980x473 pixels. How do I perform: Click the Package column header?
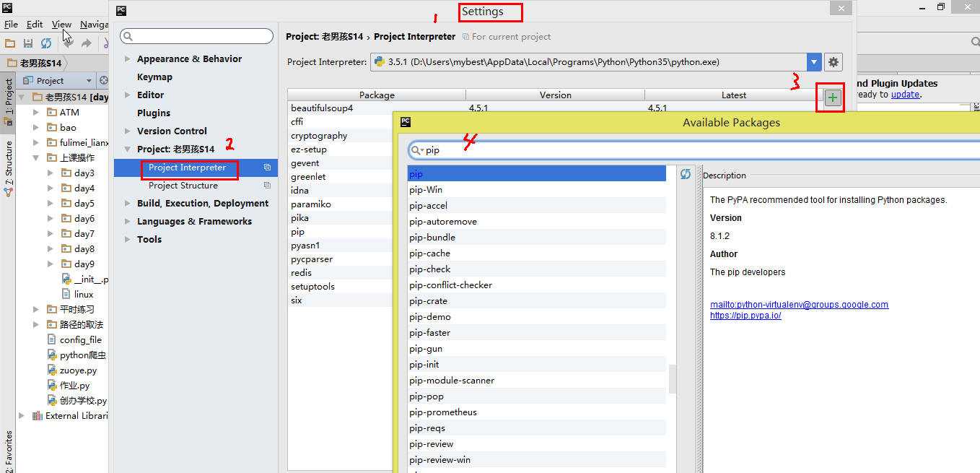pyautogui.click(x=377, y=95)
